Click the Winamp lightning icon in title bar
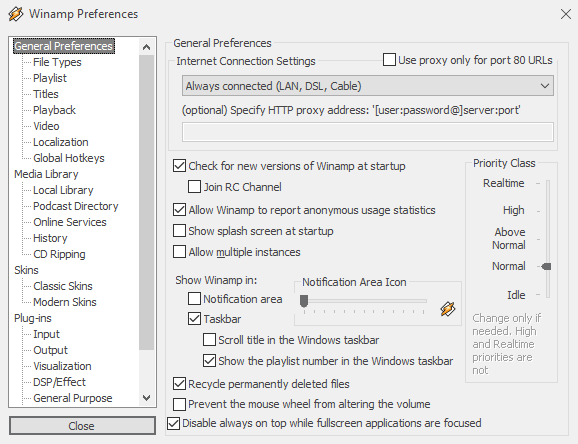 (x=15, y=14)
